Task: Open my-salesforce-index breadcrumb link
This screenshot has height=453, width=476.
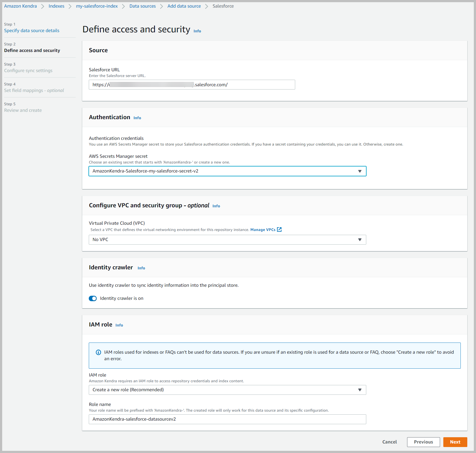Action: pyautogui.click(x=97, y=6)
